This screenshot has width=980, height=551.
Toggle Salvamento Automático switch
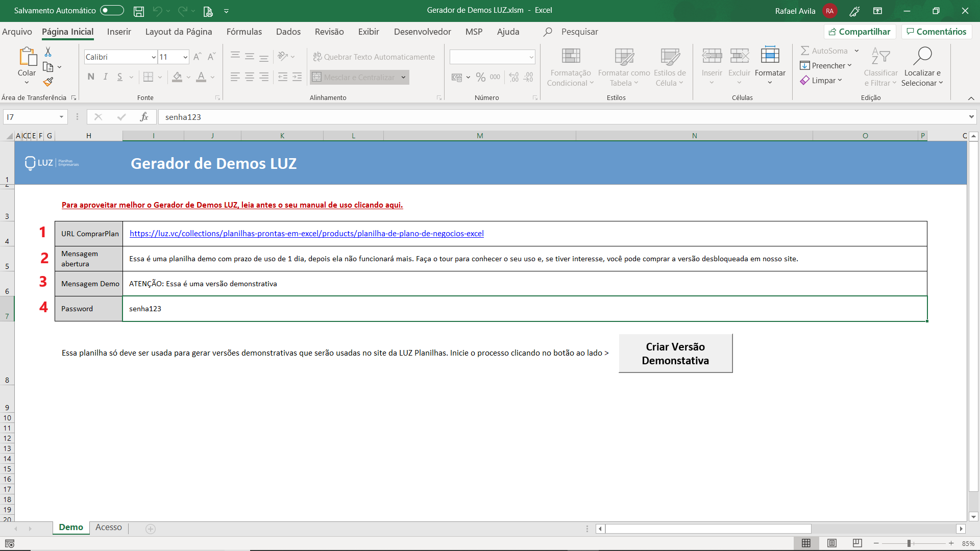coord(112,10)
